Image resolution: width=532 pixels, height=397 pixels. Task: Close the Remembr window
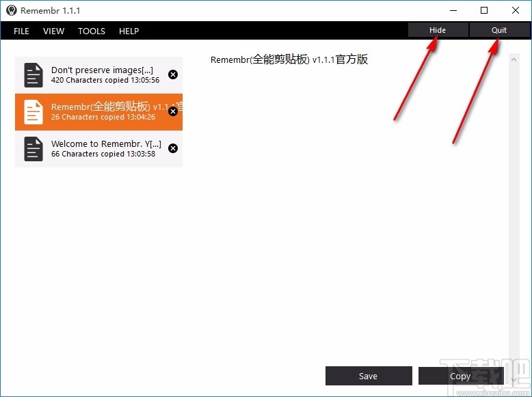click(516, 10)
